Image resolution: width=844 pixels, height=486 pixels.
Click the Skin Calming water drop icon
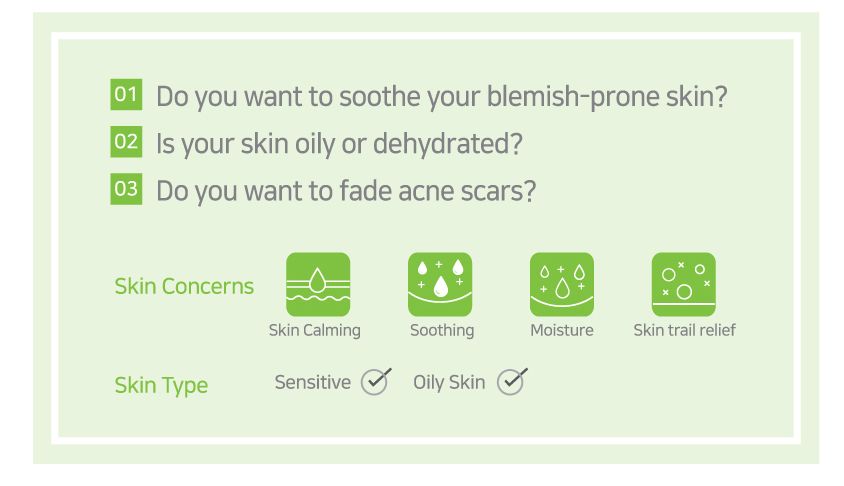click(x=318, y=284)
